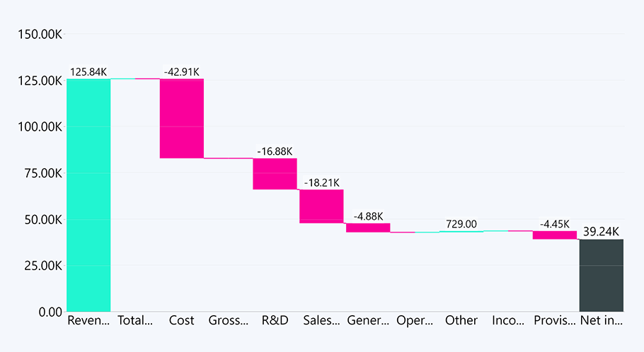Click the 125.84K data label
Image resolution: width=644 pixels, height=352 pixels.
(x=88, y=72)
